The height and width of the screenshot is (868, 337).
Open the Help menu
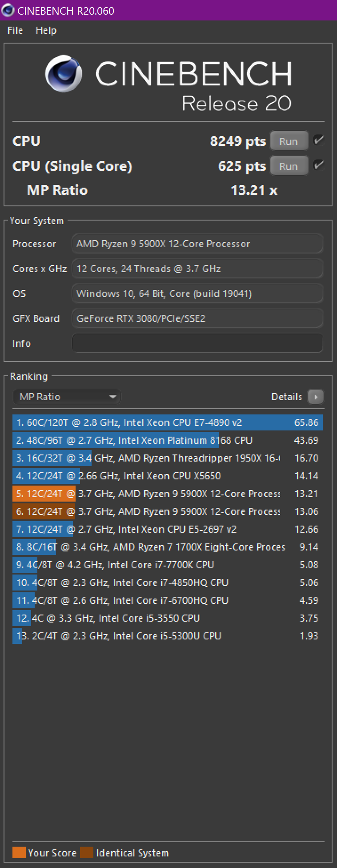pos(46,30)
